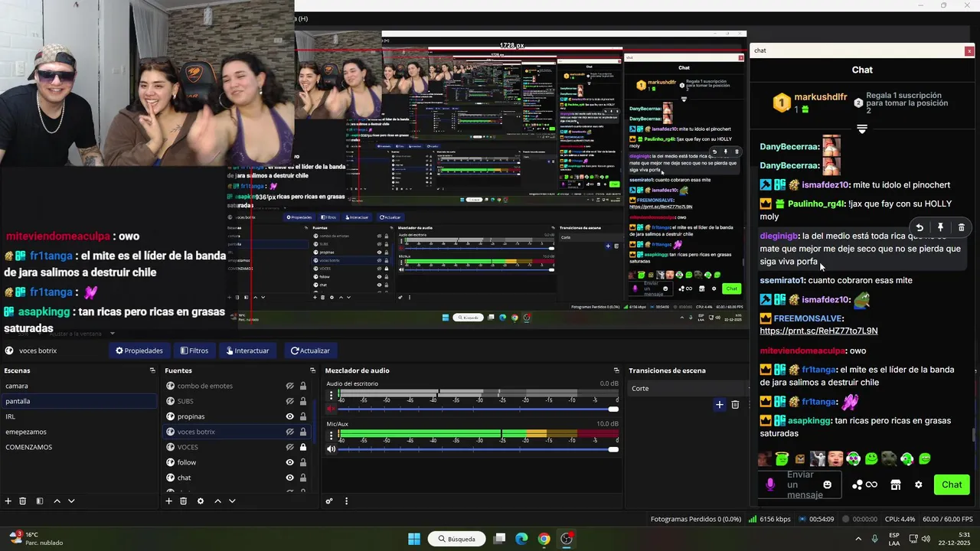Focus the Enviar un mensaje input
Viewport: 980px width, 551px height.
[x=800, y=484]
